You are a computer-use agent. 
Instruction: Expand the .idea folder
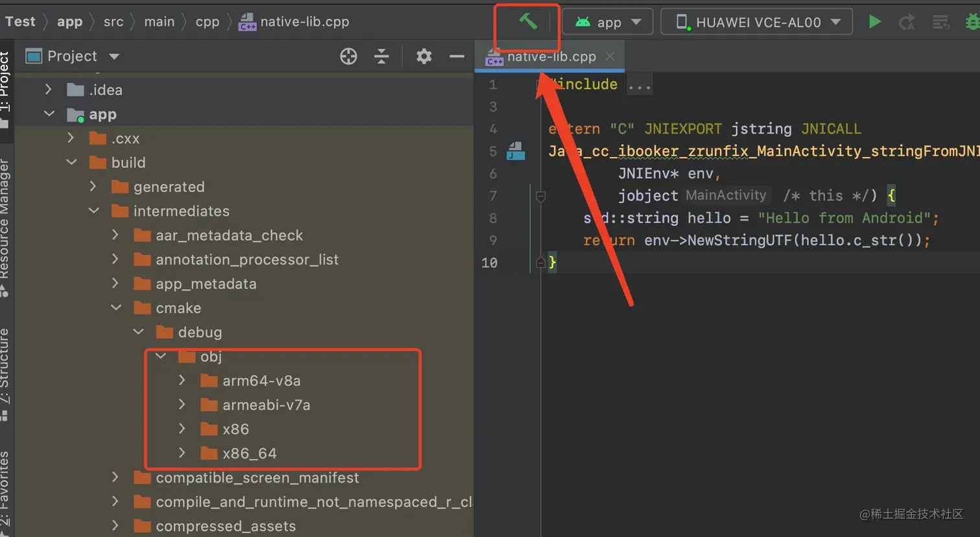[x=48, y=89]
